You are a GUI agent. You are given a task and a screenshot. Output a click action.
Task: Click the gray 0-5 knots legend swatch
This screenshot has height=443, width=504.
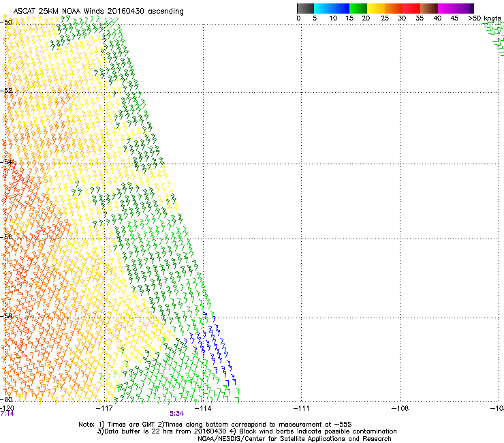(x=305, y=8)
